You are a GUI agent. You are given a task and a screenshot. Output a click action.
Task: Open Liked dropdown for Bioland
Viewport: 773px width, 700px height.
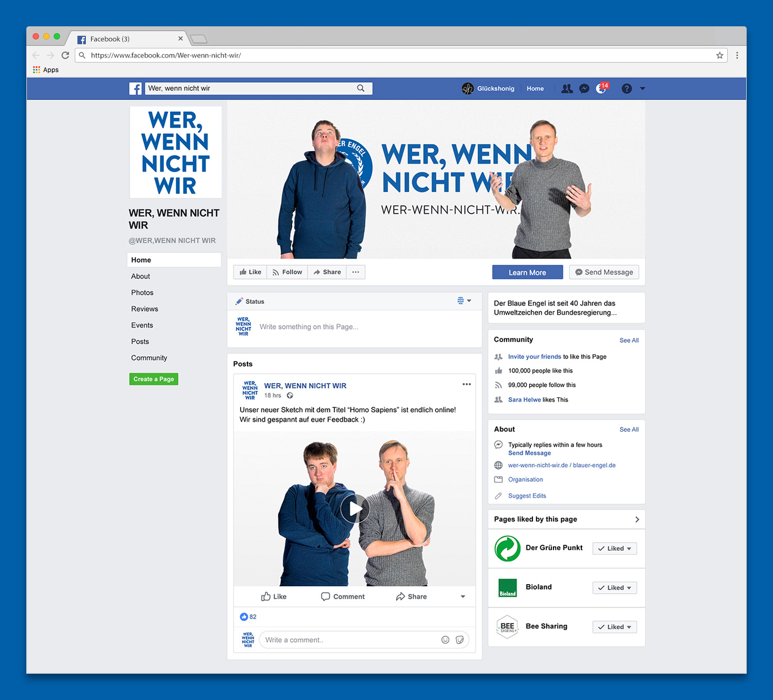[615, 588]
